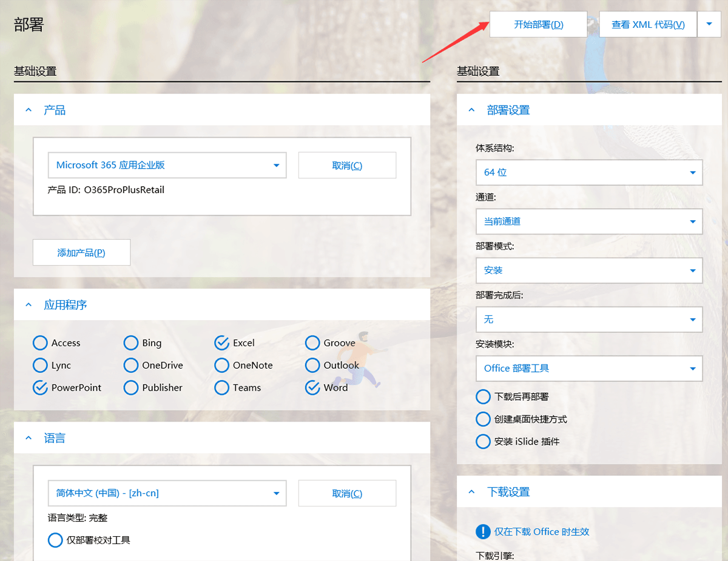Enable the OneDrive application checkbox
This screenshot has height=561, width=728.
click(131, 366)
